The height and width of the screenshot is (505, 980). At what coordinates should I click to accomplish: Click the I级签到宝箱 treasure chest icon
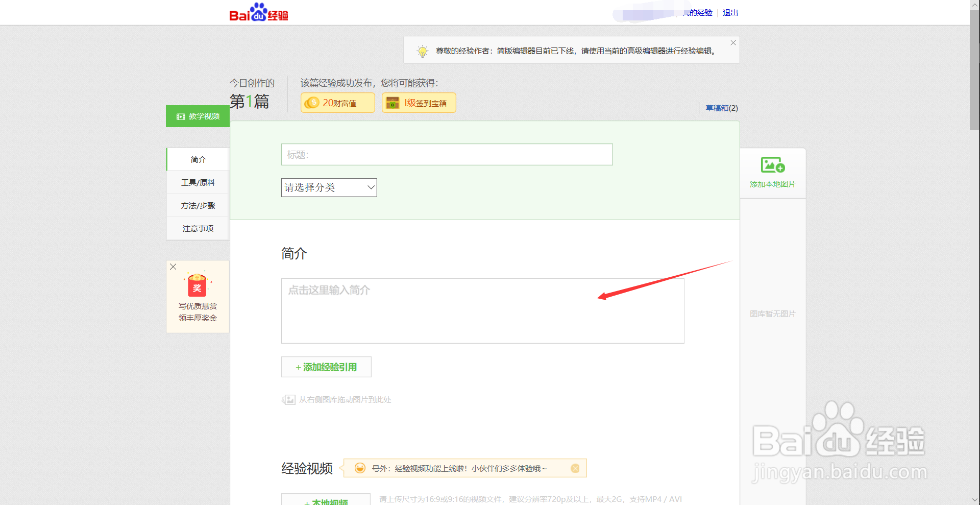[x=393, y=103]
